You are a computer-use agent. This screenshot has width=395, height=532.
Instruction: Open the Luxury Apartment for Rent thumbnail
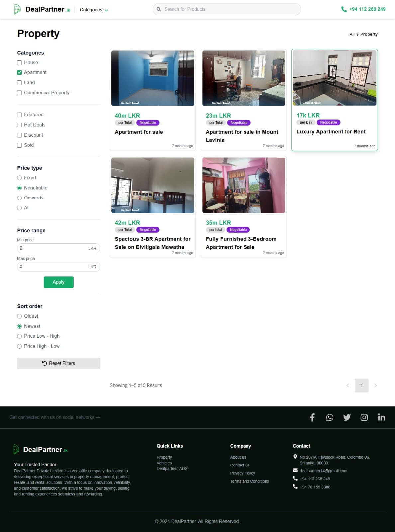pyautogui.click(x=335, y=78)
